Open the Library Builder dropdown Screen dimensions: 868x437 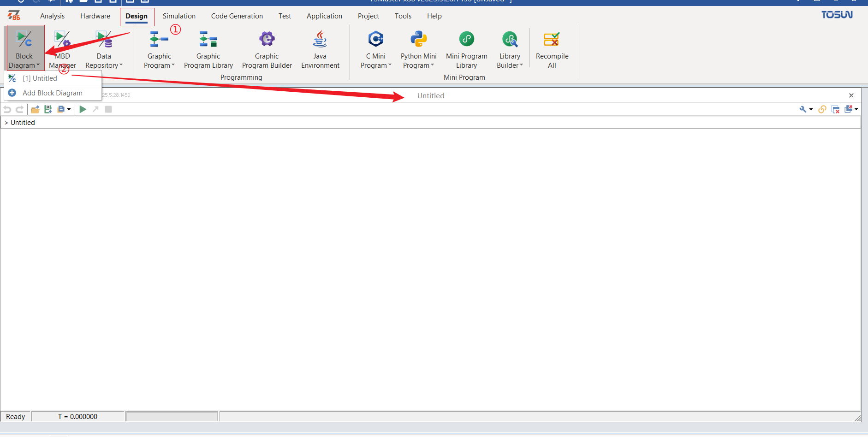pos(510,49)
